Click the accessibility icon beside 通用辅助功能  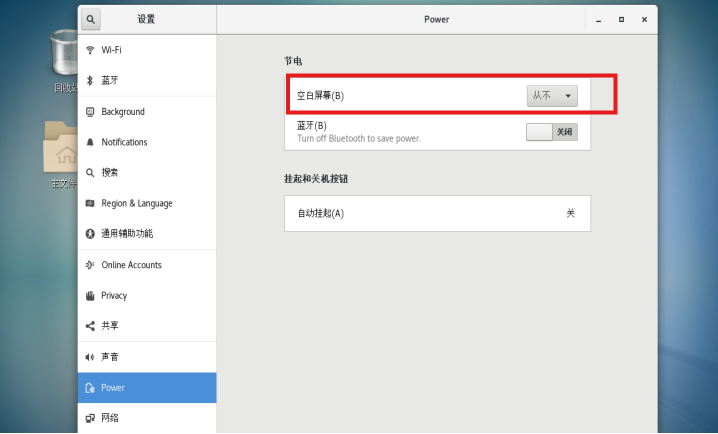90,233
